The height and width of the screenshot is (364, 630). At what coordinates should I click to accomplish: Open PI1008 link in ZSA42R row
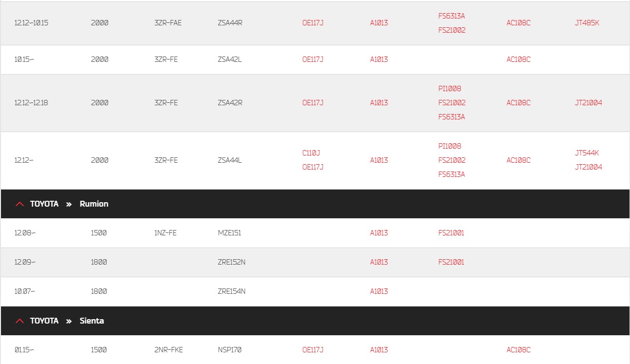450,89
